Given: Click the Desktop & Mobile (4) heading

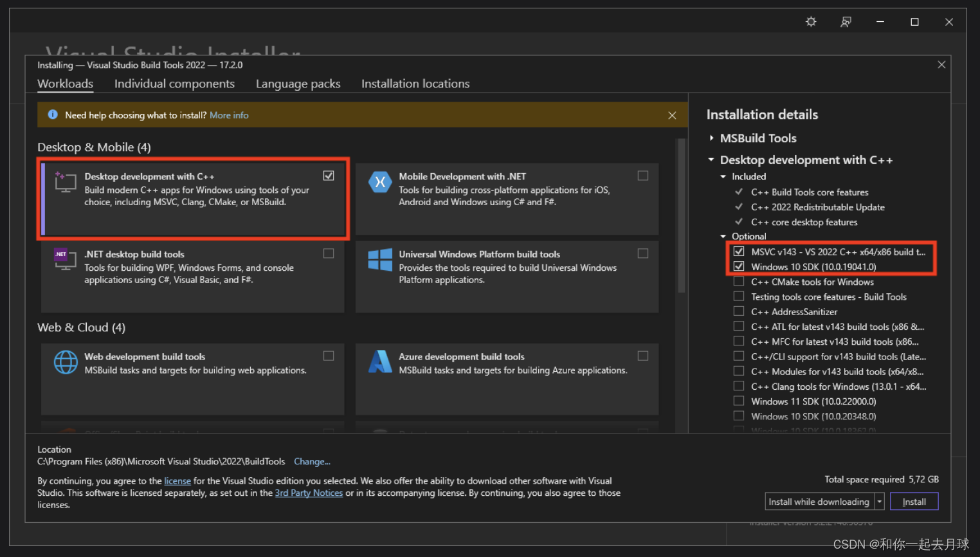Looking at the screenshot, I should 94,147.
